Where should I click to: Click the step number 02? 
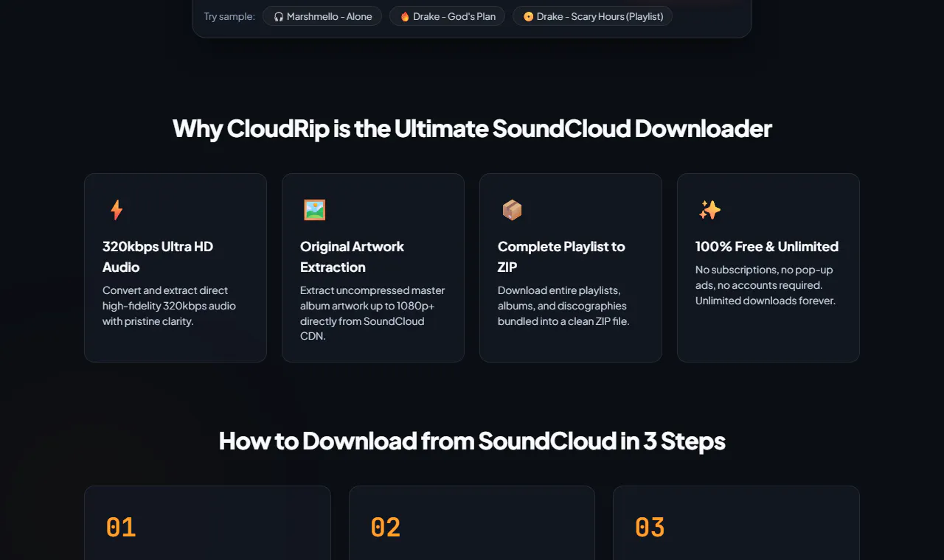click(385, 528)
